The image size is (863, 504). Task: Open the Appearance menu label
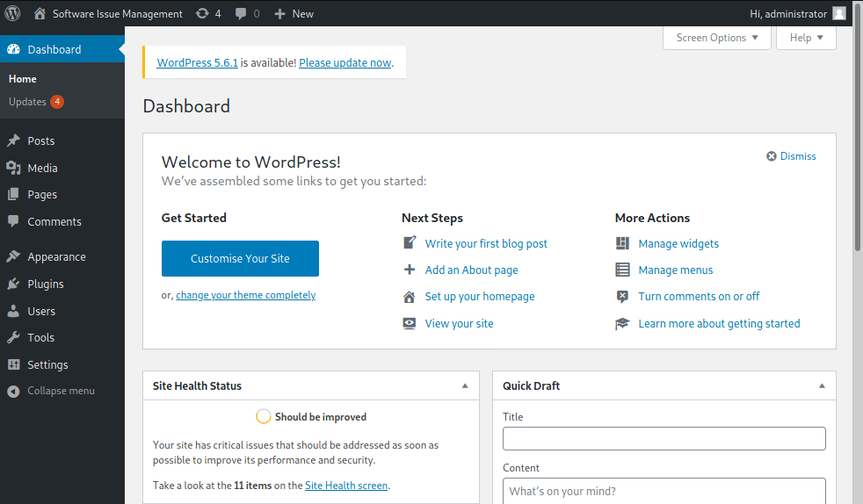[57, 256]
